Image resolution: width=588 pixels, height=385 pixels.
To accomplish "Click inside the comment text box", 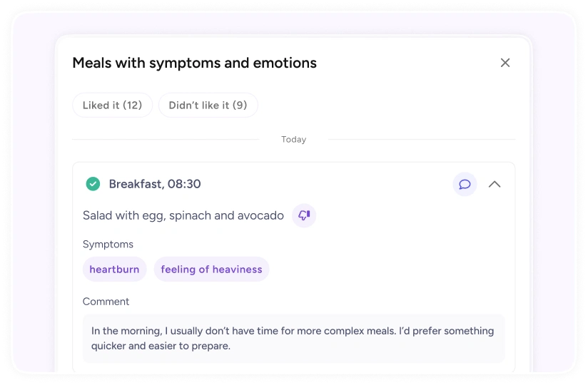I will pos(293,339).
